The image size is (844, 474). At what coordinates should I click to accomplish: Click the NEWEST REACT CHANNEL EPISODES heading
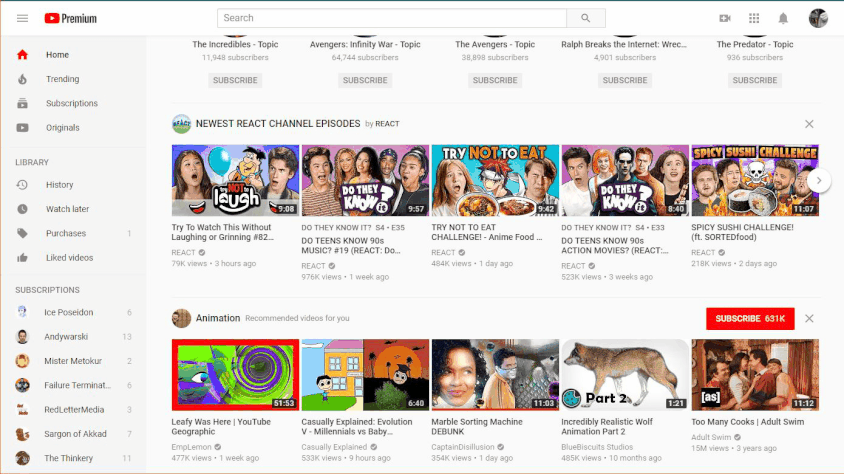(x=278, y=124)
